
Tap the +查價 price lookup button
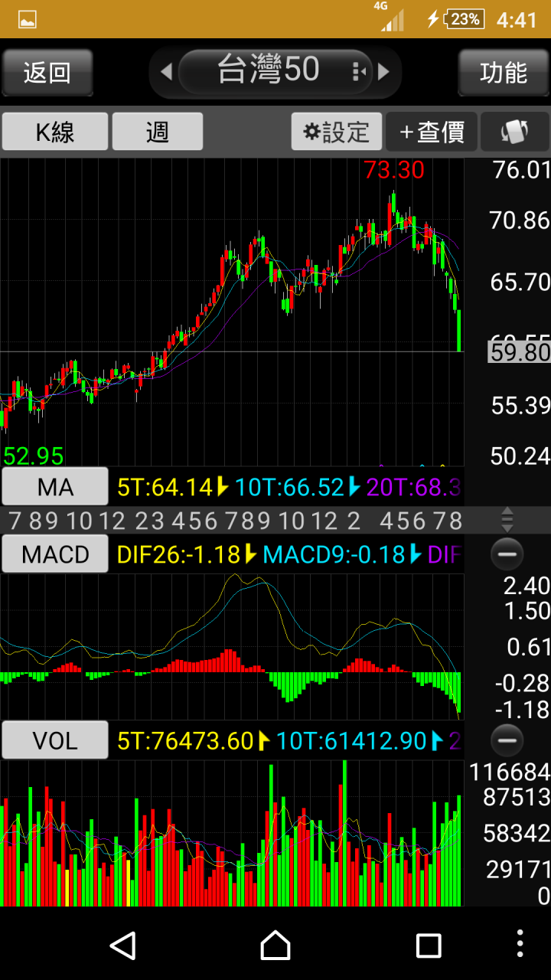pos(432,132)
